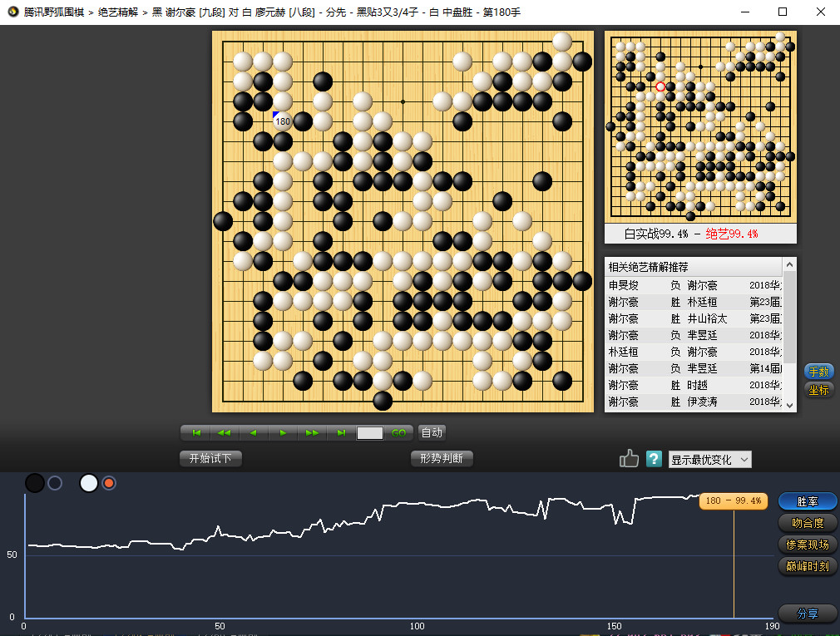Image resolution: width=840 pixels, height=636 pixels.
Task: Jump to the last move
Action: tap(341, 433)
